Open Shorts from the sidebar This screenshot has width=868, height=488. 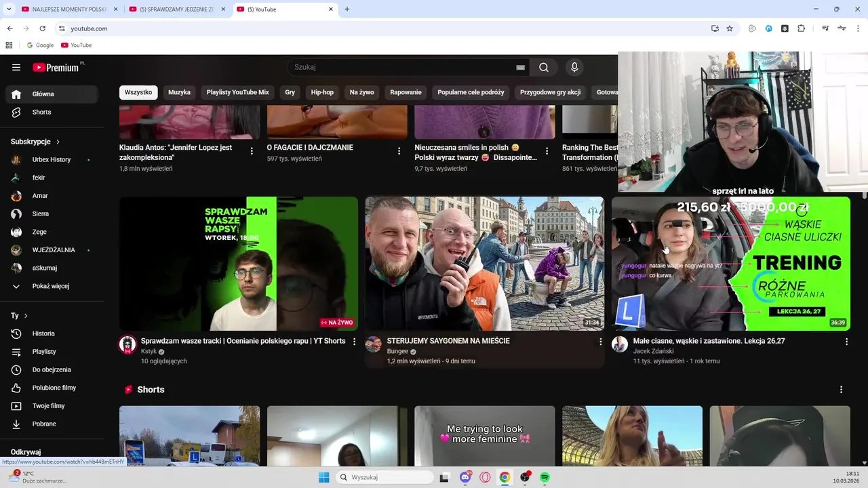(52, 112)
